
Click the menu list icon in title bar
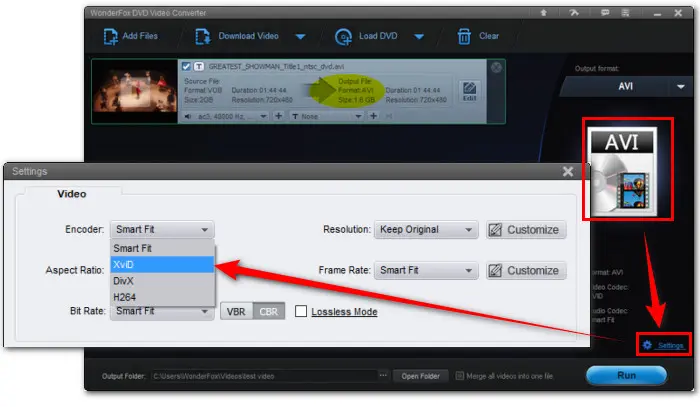click(625, 13)
